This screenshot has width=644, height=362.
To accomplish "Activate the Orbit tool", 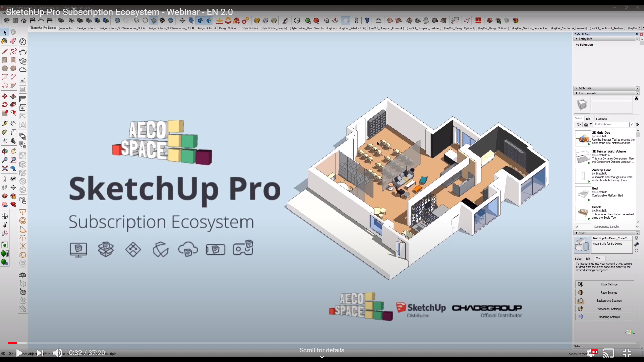I will click(x=5, y=152).
